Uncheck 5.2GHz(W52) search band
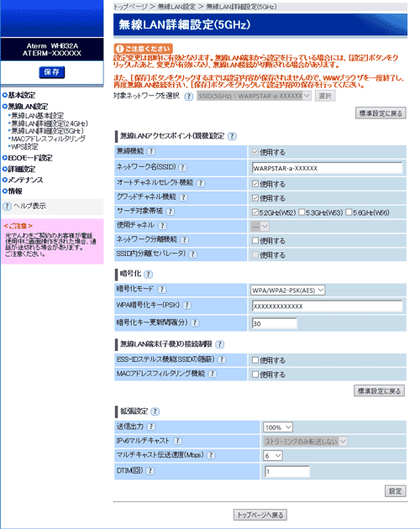This screenshot has width=420, height=529. coord(255,212)
